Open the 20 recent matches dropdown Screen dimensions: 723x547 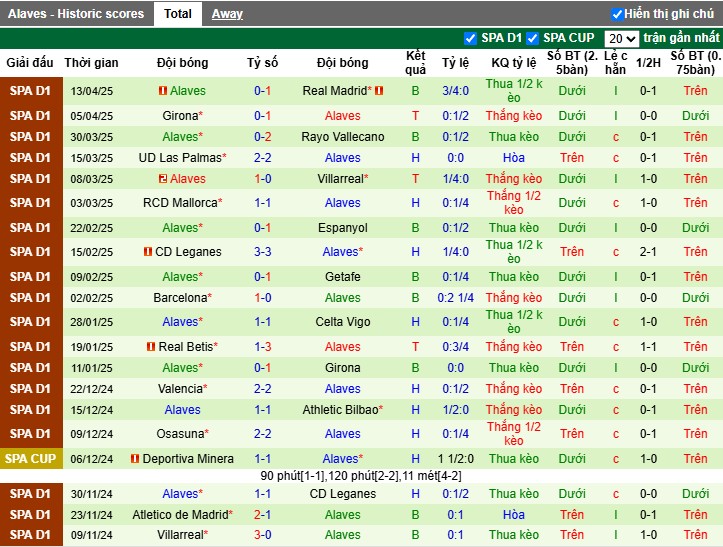click(x=621, y=39)
